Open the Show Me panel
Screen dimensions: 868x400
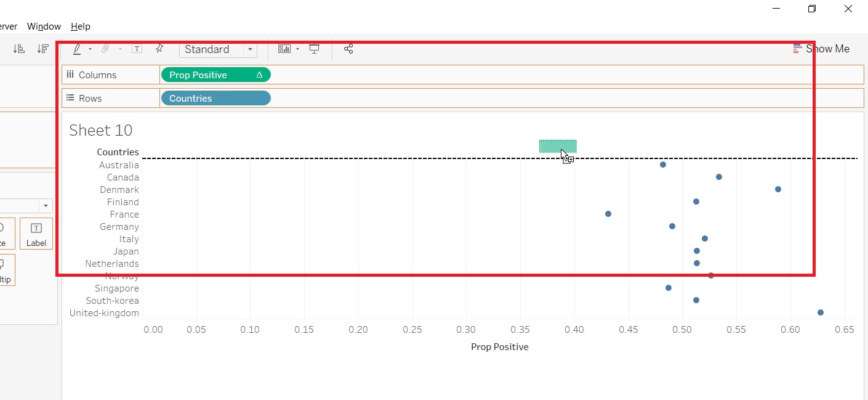(821, 49)
